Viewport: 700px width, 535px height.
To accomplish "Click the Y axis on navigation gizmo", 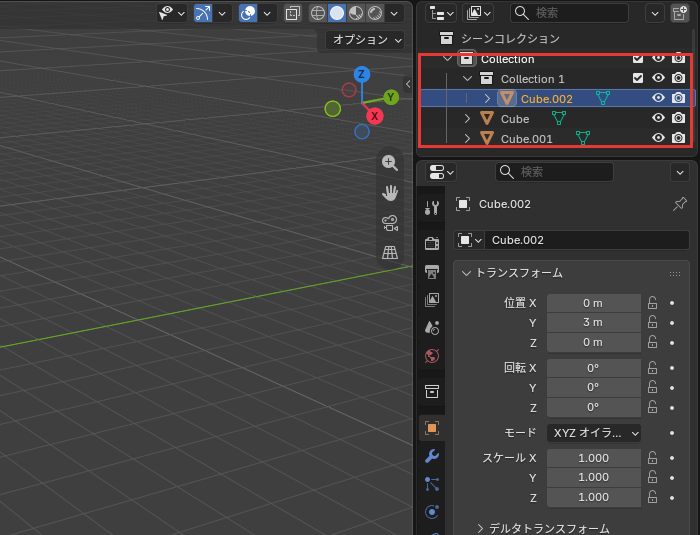I will tap(391, 97).
